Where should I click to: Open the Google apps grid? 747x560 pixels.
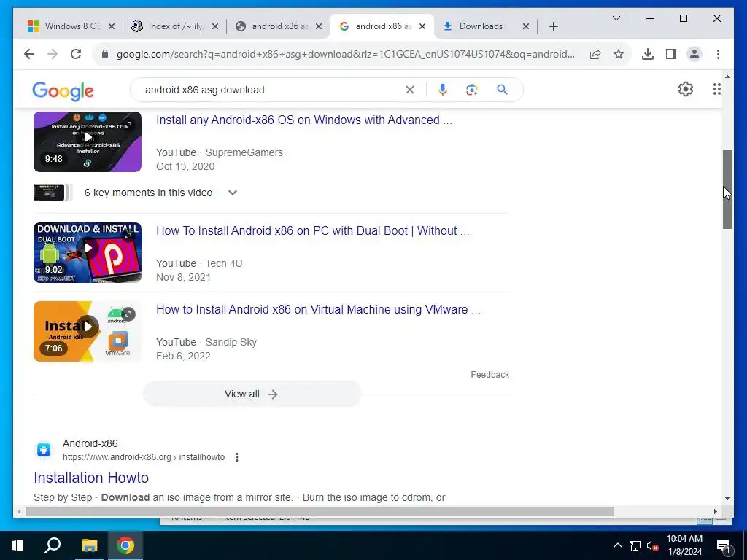pyautogui.click(x=716, y=89)
